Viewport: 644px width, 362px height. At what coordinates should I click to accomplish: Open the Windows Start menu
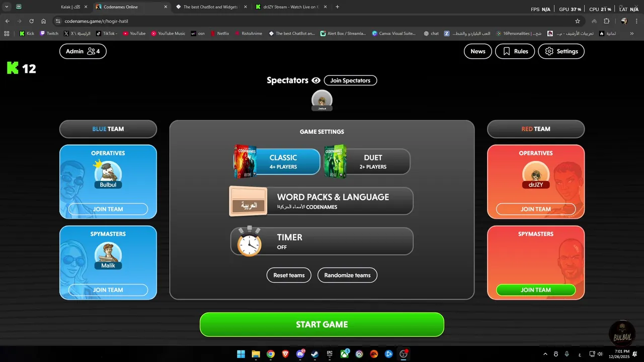[241, 354]
